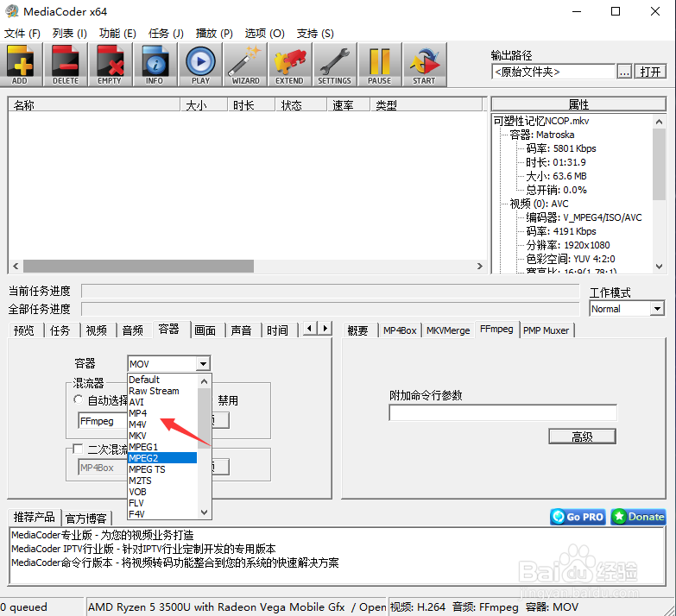The height and width of the screenshot is (616, 676).
Task: Click the file list horizontal scrollbar thumb
Action: [x=138, y=266]
